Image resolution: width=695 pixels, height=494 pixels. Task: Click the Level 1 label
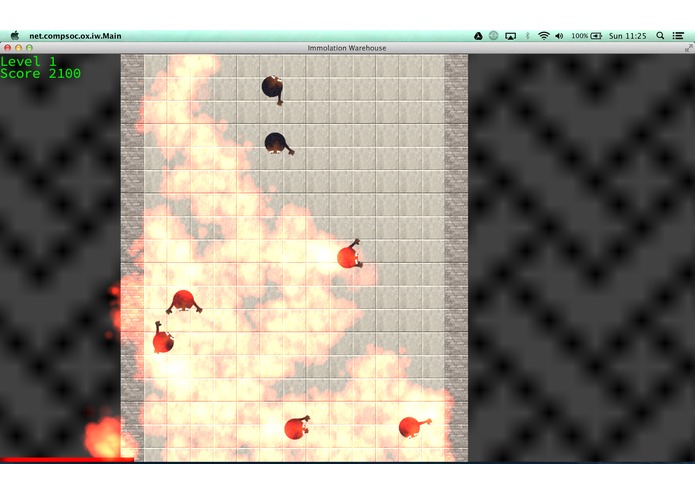click(x=28, y=61)
